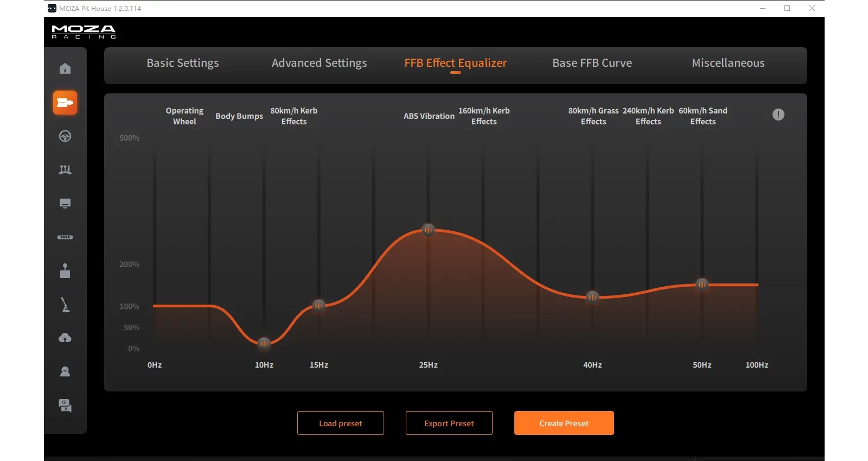Click the info exclamation icon on equalizer
Image resolution: width=868 pixels, height=461 pixels.
click(778, 115)
